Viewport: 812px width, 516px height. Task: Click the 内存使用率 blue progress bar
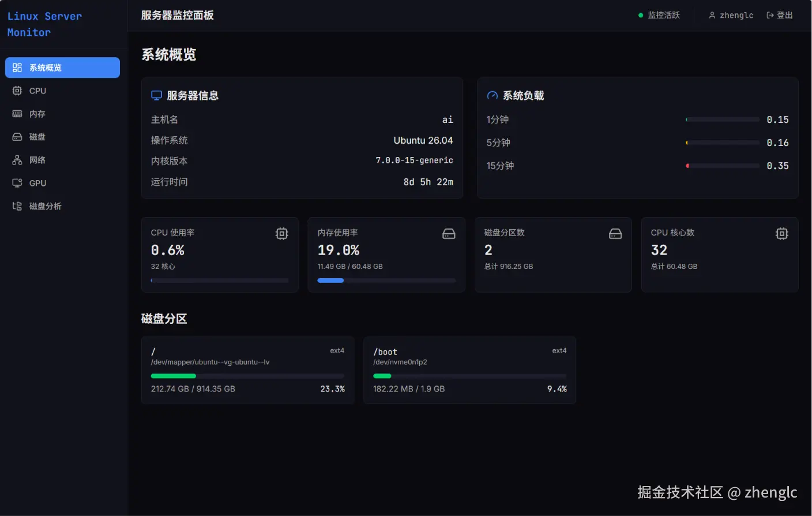pos(386,281)
